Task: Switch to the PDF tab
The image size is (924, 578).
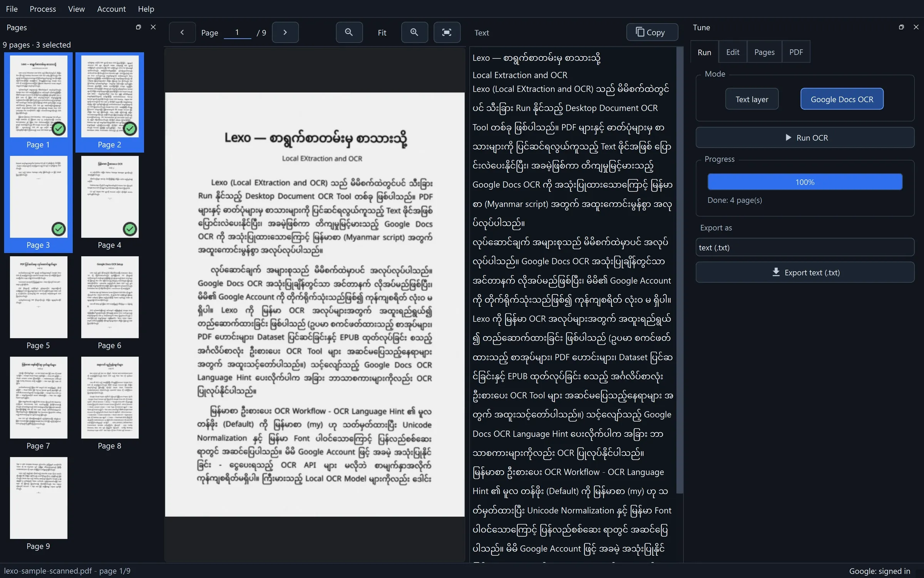Action: coord(796,52)
